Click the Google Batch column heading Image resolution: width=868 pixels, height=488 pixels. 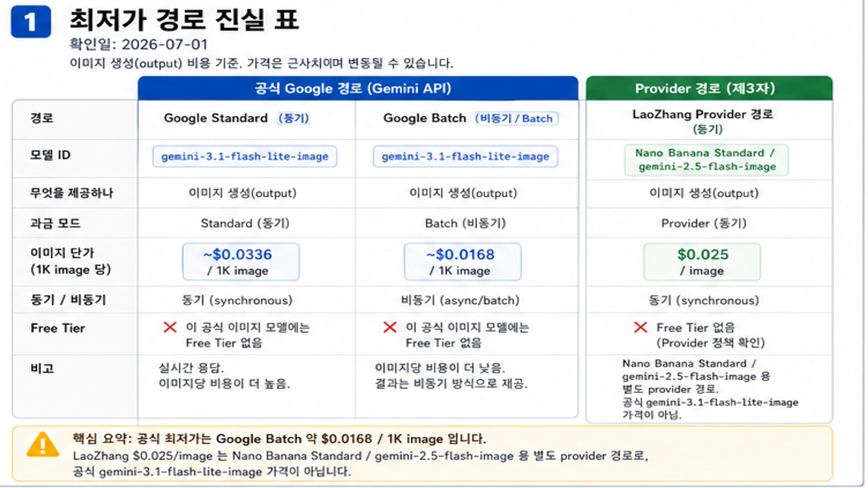click(x=425, y=118)
